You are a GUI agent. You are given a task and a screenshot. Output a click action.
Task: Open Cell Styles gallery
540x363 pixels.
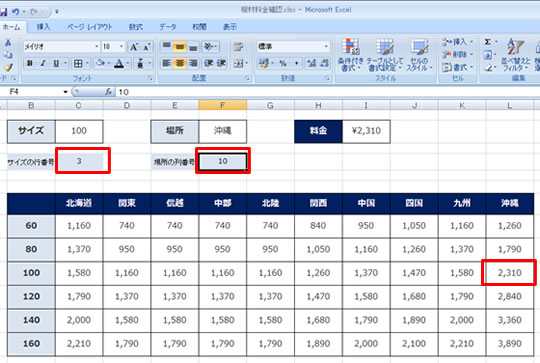419,55
